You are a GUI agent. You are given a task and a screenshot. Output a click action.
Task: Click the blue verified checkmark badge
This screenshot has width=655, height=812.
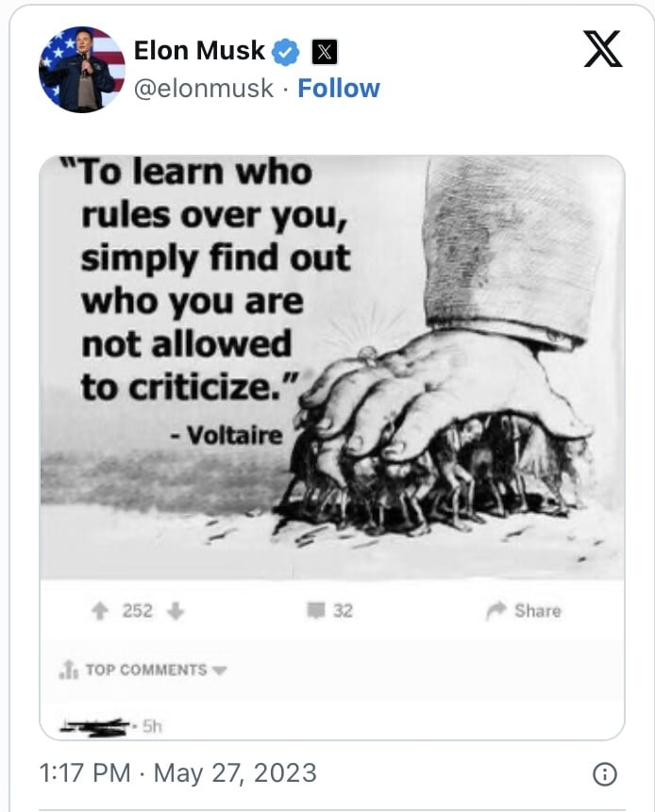(x=286, y=52)
